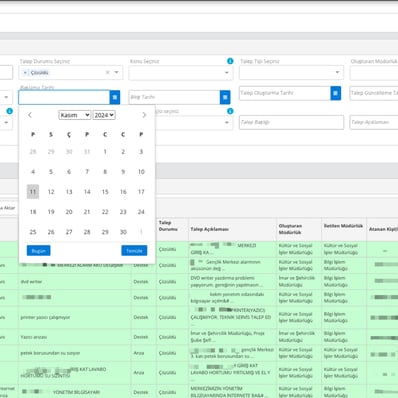Expand the Konu Seçiniz dropdown
Screen dimensions: 398x398
pyautogui.click(x=181, y=73)
